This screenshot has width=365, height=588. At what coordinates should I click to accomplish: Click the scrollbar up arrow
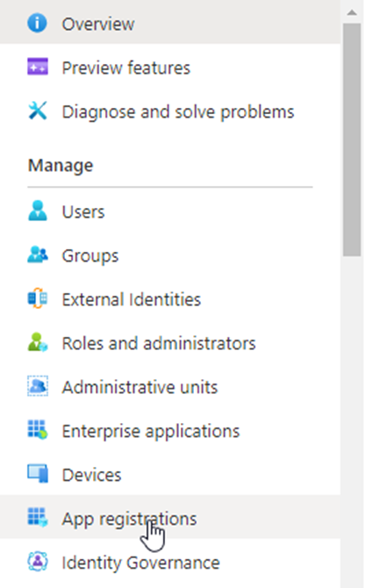[352, 12]
